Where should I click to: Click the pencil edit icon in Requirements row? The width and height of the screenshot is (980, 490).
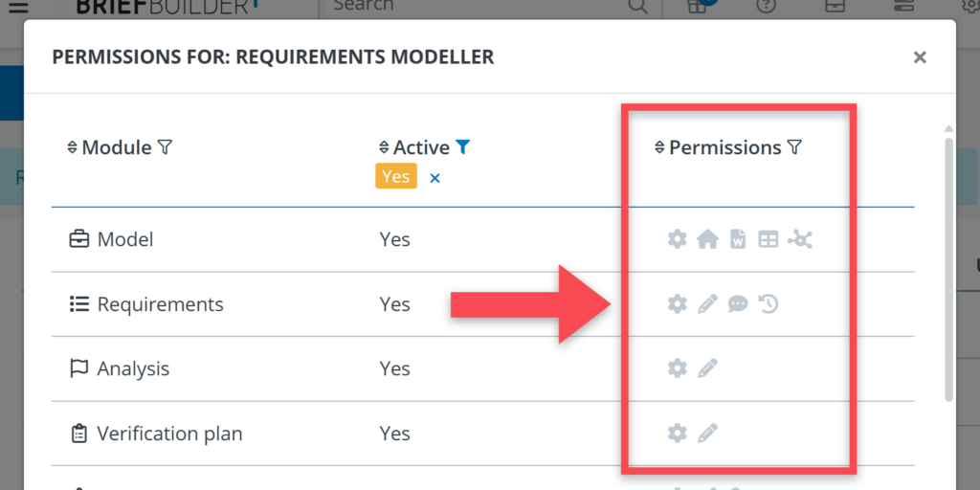[707, 304]
